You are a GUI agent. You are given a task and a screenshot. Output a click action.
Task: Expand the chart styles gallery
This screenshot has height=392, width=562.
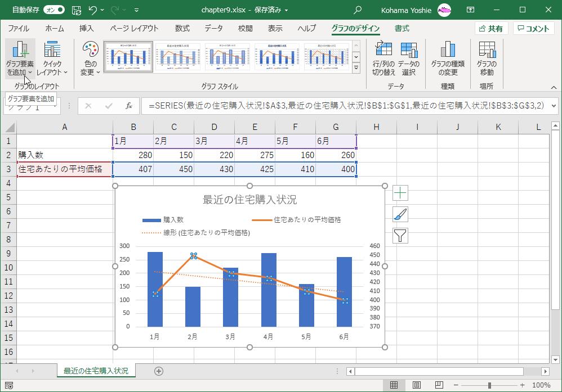coord(356,67)
